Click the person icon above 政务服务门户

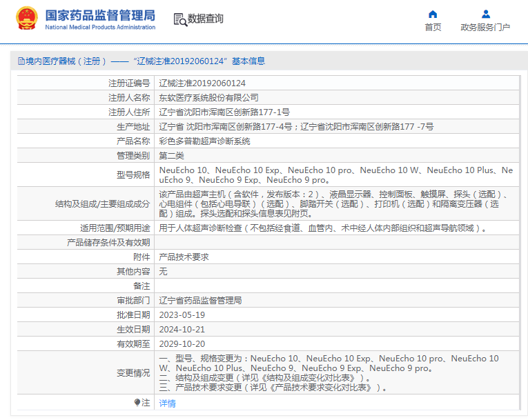pos(485,14)
